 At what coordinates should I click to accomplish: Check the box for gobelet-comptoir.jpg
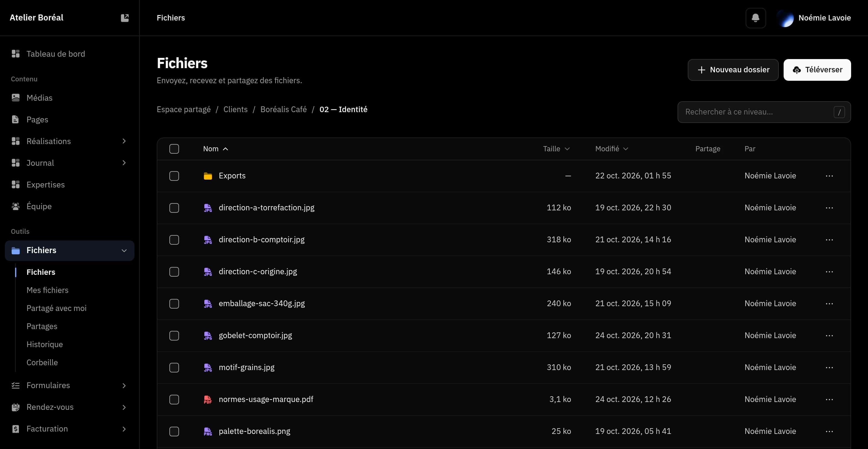(174, 335)
